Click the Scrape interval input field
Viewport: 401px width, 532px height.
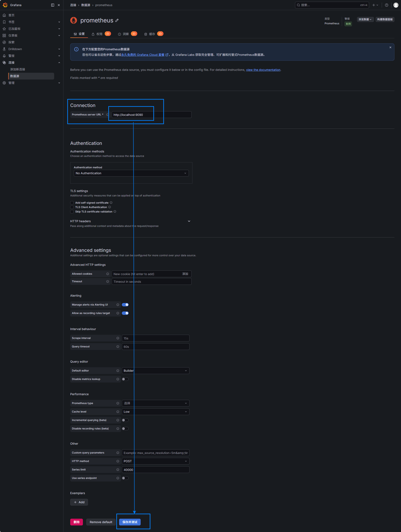tap(155, 338)
